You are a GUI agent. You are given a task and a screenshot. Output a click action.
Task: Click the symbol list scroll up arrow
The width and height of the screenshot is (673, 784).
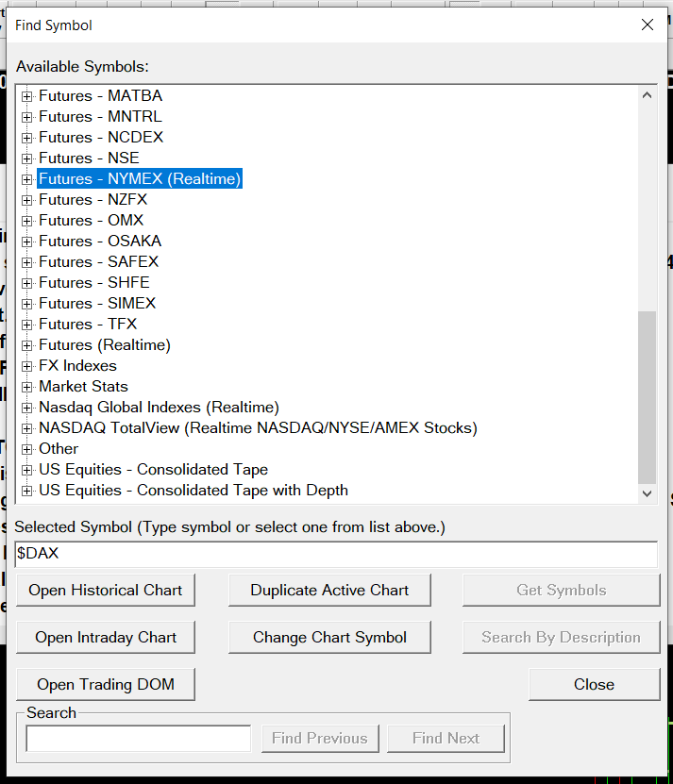[x=647, y=95]
